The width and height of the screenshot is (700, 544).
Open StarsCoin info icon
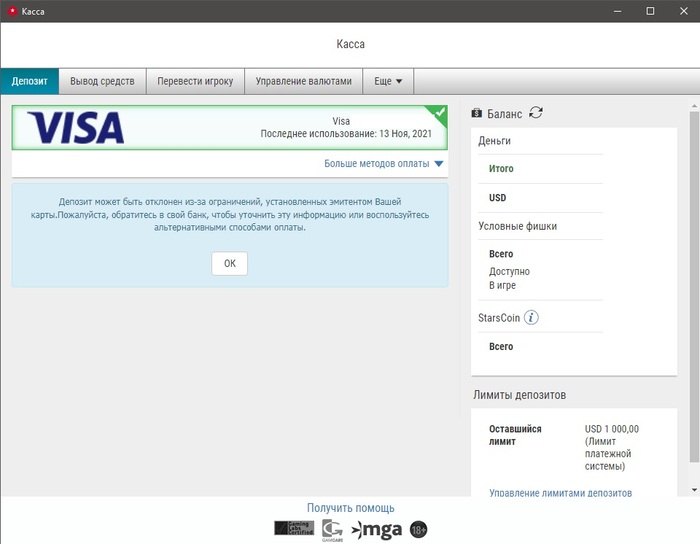[x=531, y=318]
